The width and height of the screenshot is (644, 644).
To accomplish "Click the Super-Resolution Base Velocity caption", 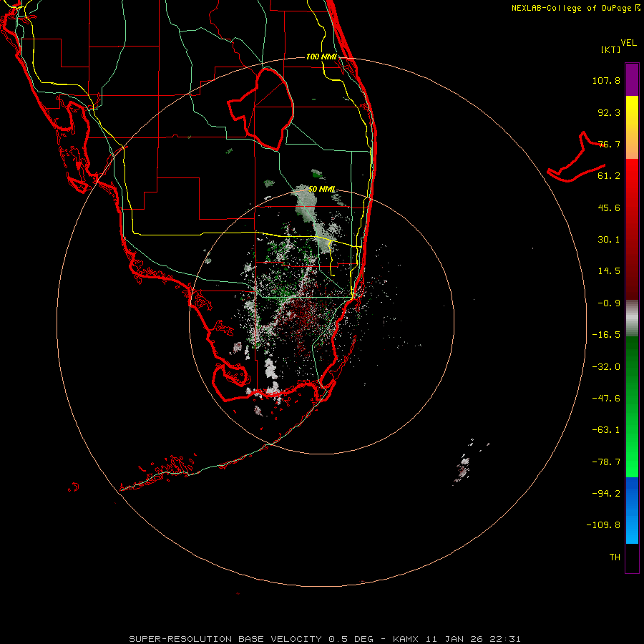I will [324, 639].
